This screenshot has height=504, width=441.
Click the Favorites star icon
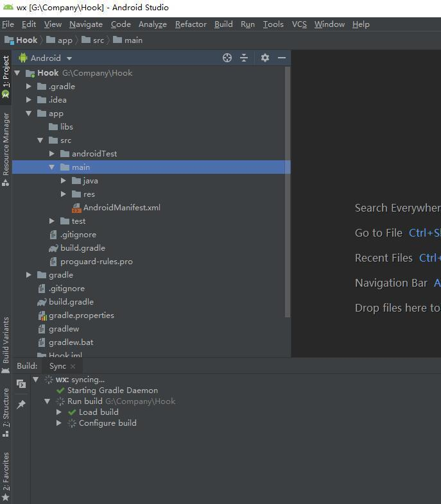(6, 498)
